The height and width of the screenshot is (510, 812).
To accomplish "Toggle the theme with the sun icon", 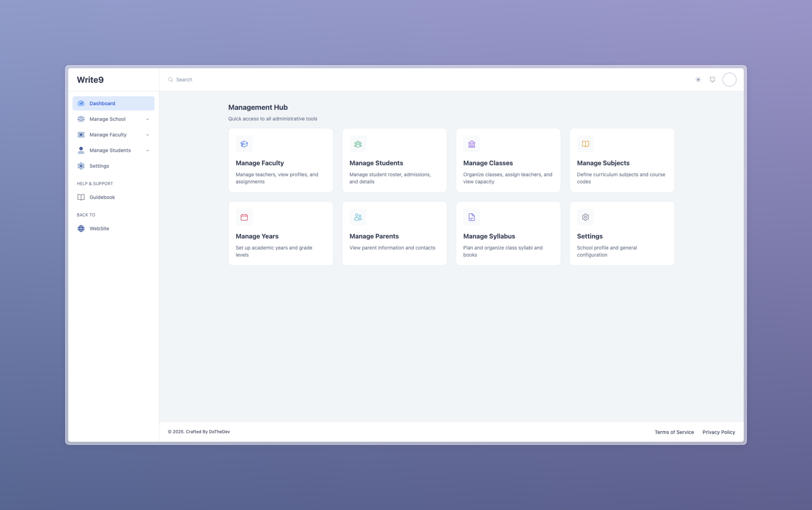I will (698, 80).
